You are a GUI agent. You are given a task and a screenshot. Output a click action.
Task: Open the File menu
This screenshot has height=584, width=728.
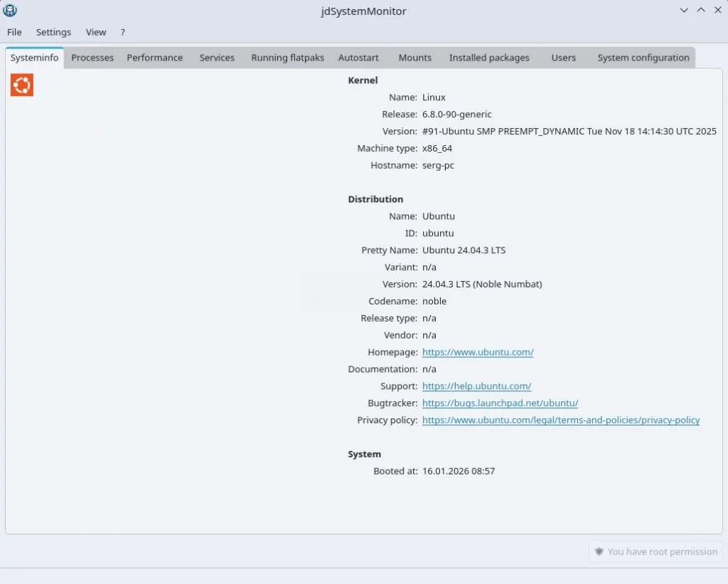(14, 32)
